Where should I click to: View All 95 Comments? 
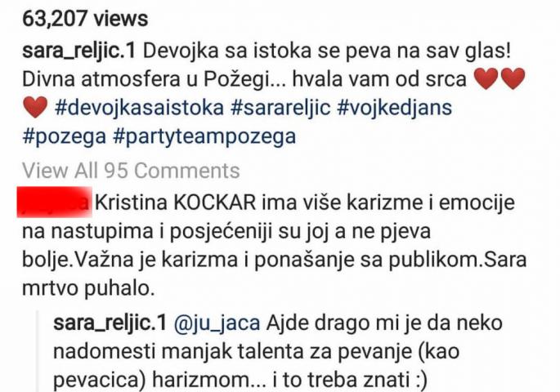(131, 170)
